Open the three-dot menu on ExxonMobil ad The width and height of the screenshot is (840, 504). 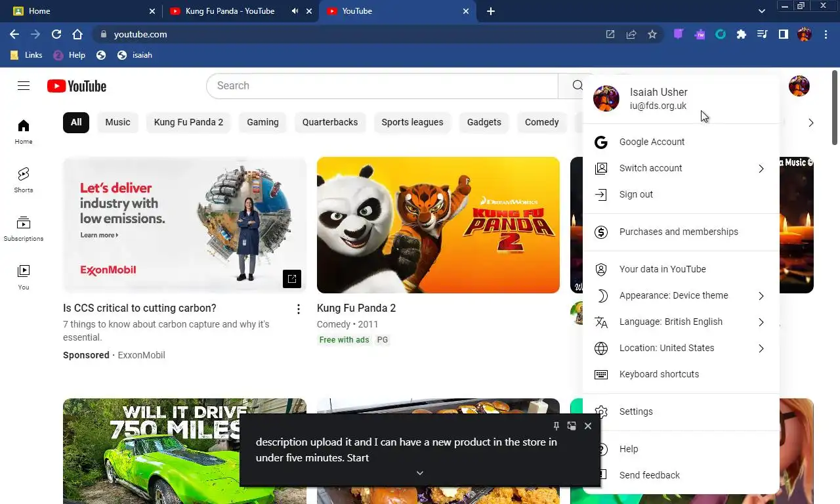pos(298,309)
